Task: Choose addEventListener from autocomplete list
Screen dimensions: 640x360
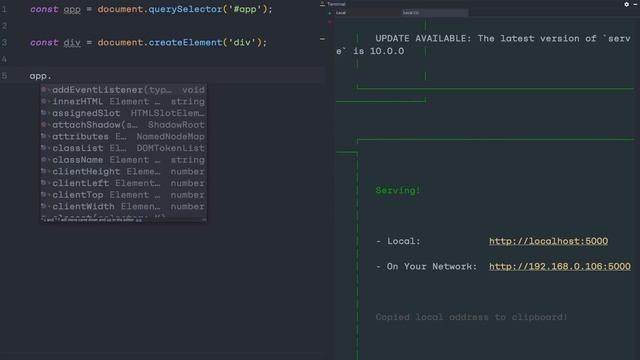Action: (x=124, y=89)
